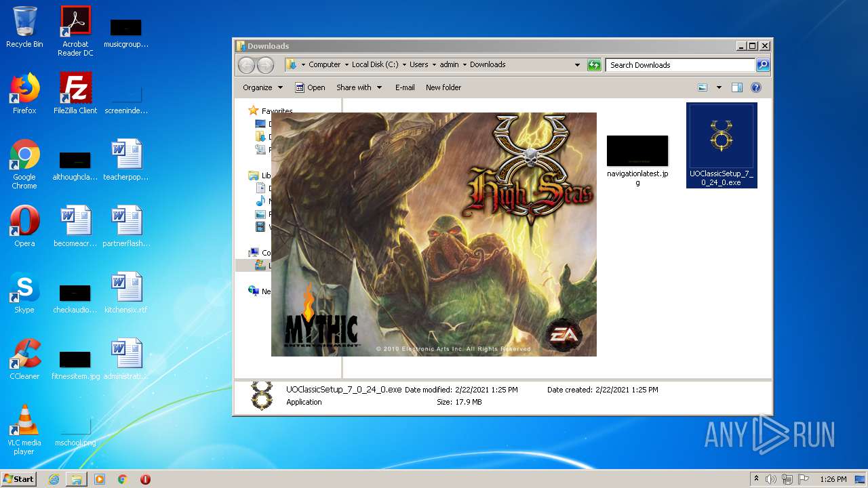Click the Ultima Online High Seas splash image
Image resolution: width=868 pixels, height=488 pixels.
(x=434, y=235)
